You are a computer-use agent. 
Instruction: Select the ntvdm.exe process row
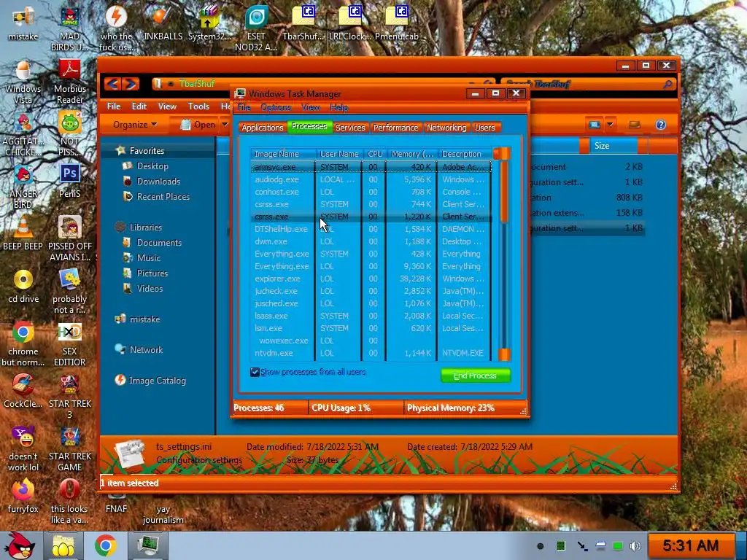point(371,353)
